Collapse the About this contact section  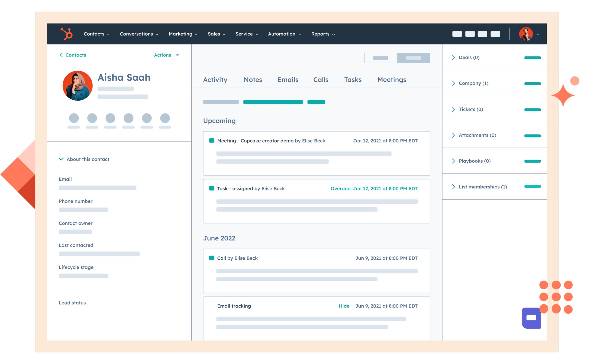click(61, 159)
